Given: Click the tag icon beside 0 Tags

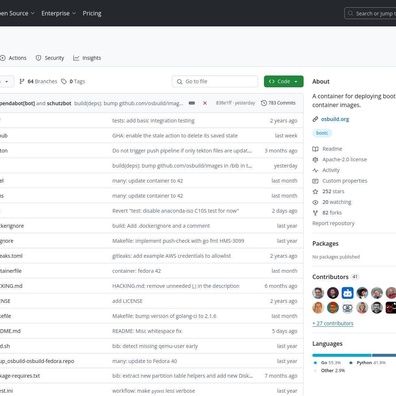Looking at the screenshot, I should [64, 81].
